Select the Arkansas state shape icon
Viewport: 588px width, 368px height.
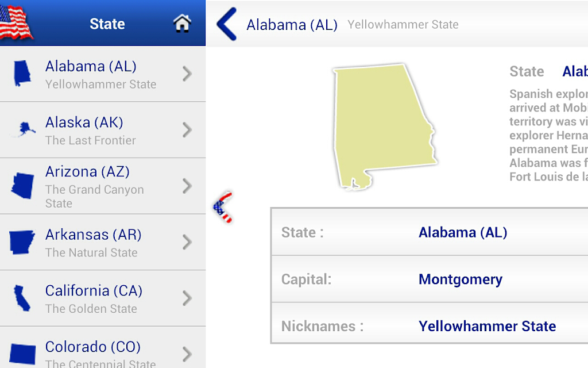(22, 242)
